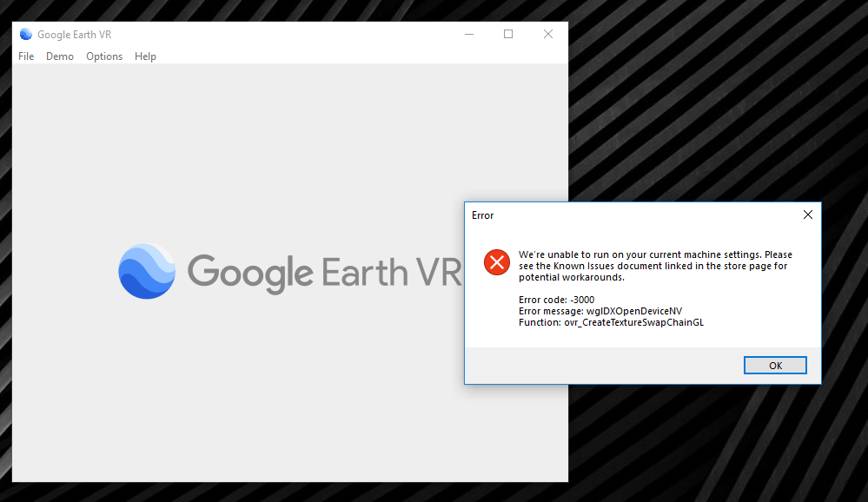Click OK to dismiss the error dialog
This screenshot has height=502, width=868.
(774, 365)
